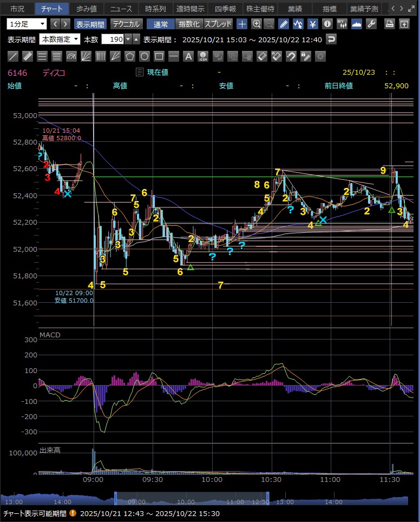Toggle the crosshair cursor button
Viewport: 420px width, 522px height.
[242, 24]
